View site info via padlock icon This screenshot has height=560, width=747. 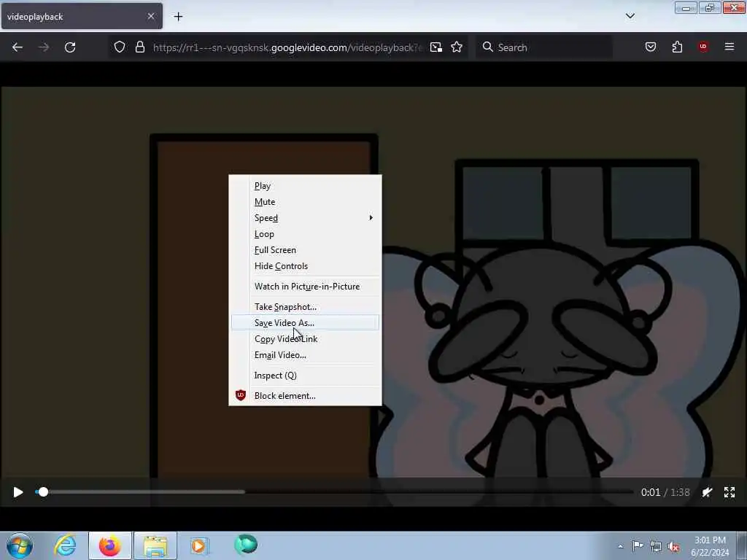[x=140, y=47]
